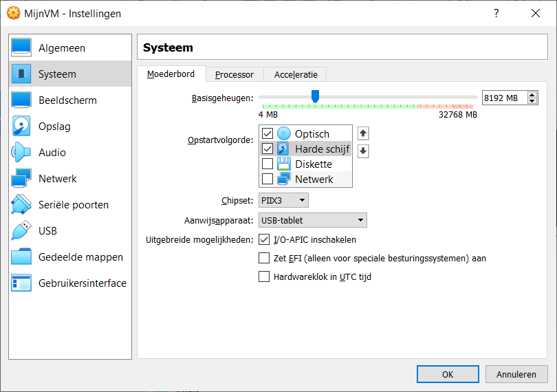Screen dimensions: 557x392
Task: Move boot item up with arrow button
Action: (x=363, y=133)
